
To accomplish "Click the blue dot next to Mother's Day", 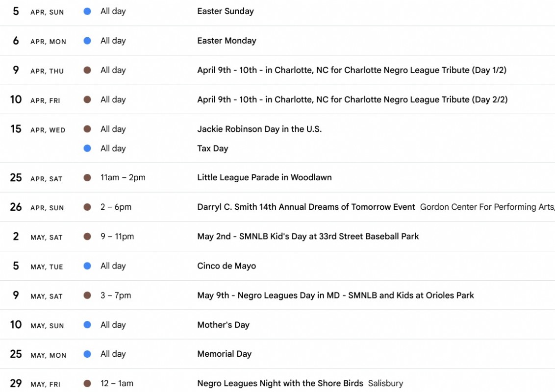I will coord(87,325).
